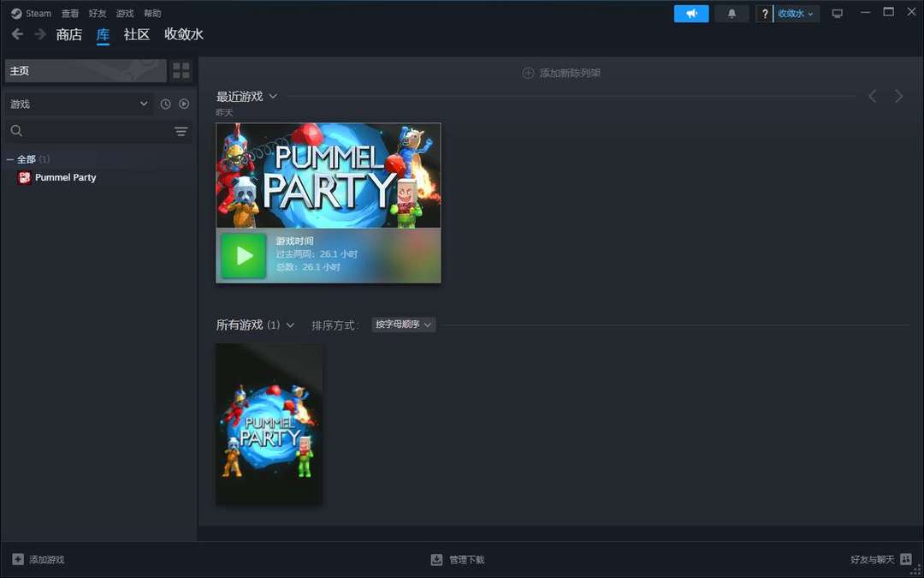
Task: Click the add game plus icon
Action: coord(18,559)
